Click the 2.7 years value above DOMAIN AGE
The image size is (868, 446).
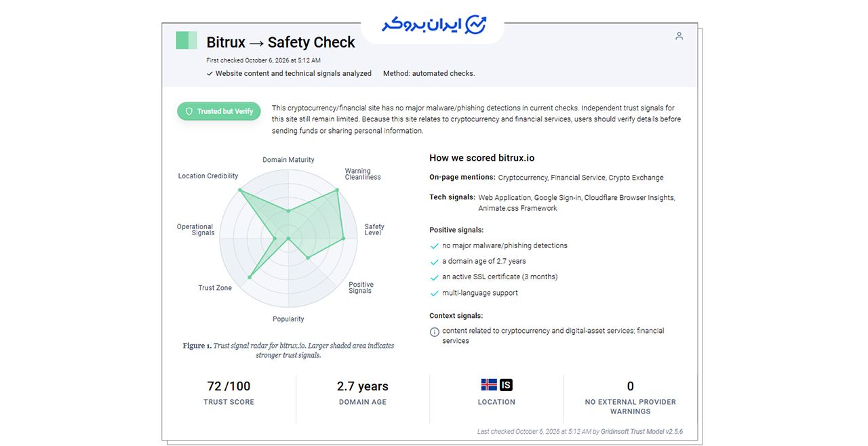tap(363, 386)
